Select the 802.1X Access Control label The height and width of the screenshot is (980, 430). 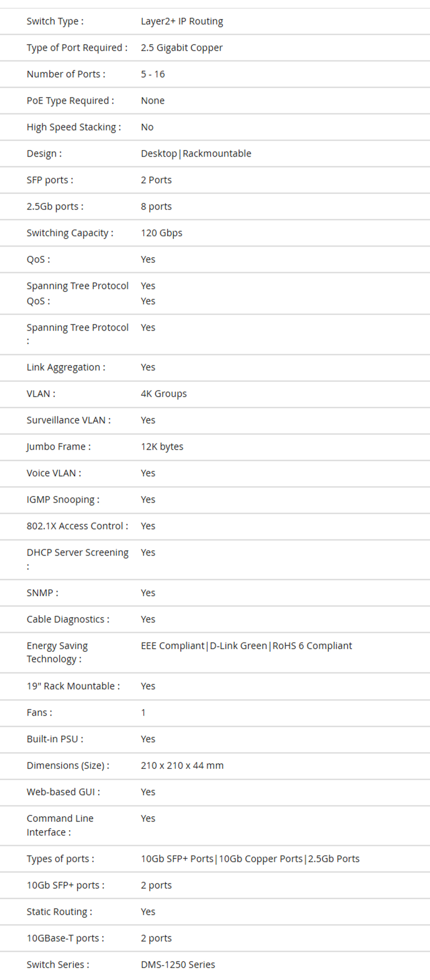click(x=77, y=526)
